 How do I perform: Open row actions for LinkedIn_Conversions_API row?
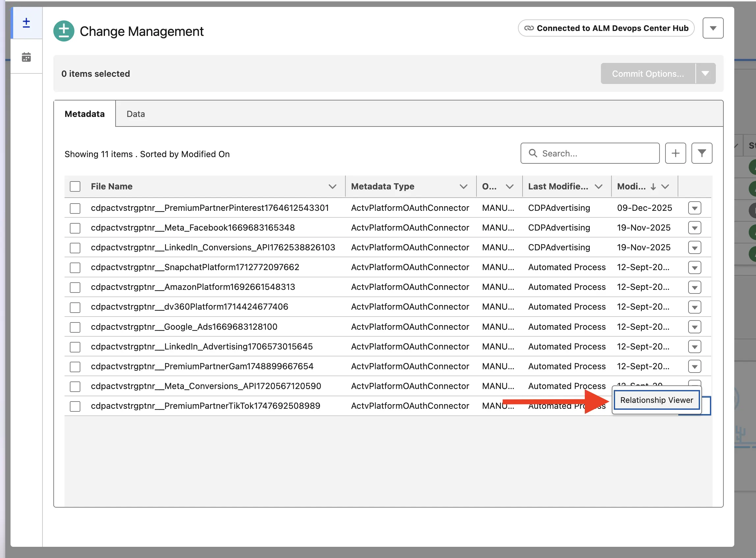(694, 248)
